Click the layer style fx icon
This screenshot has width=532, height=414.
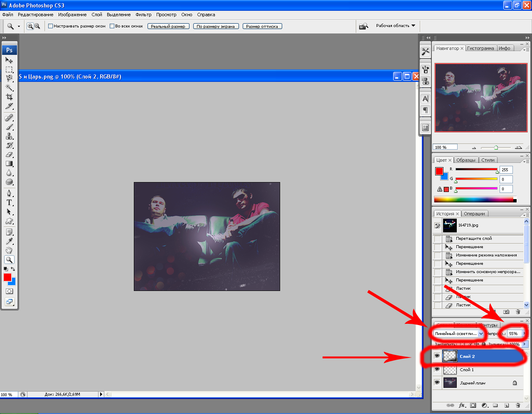462,405
